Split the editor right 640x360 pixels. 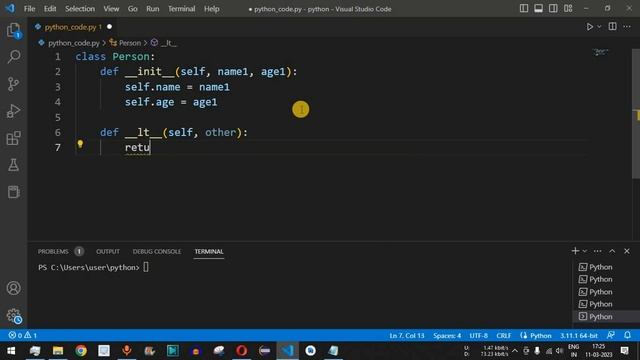612,27
